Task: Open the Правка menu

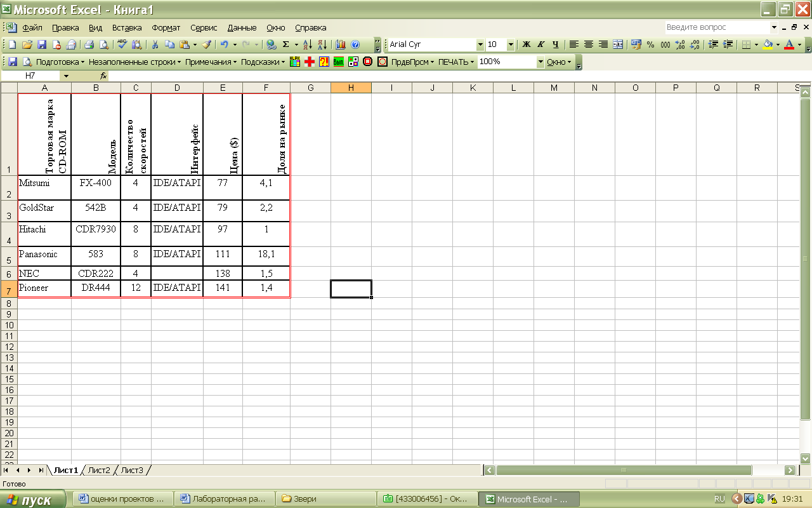Action: (65, 27)
